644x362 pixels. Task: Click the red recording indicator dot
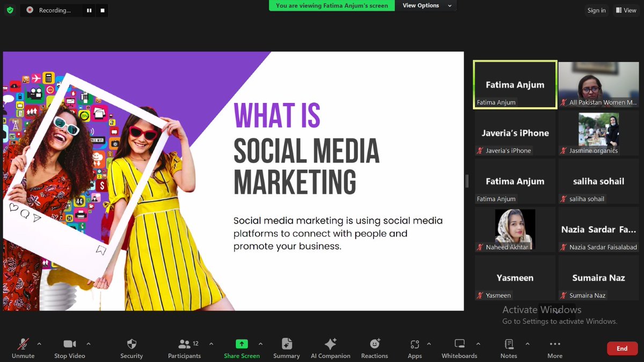pos(30,10)
